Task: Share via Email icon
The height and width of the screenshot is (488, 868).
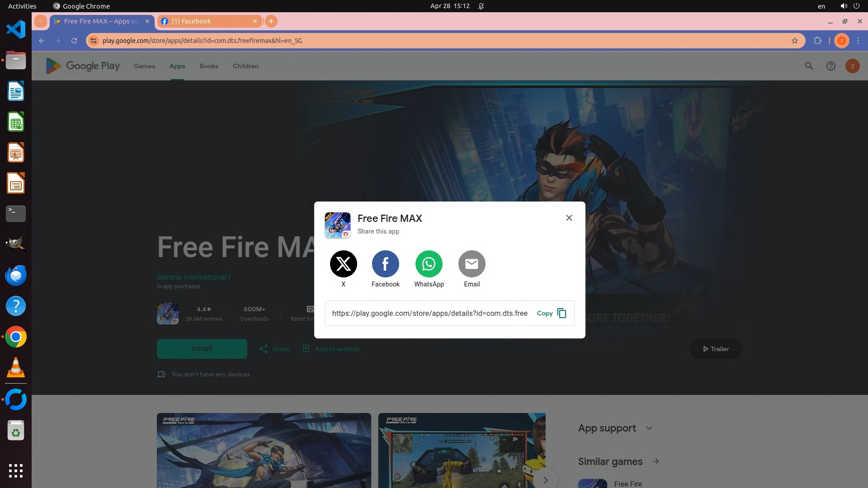Action: point(472,264)
